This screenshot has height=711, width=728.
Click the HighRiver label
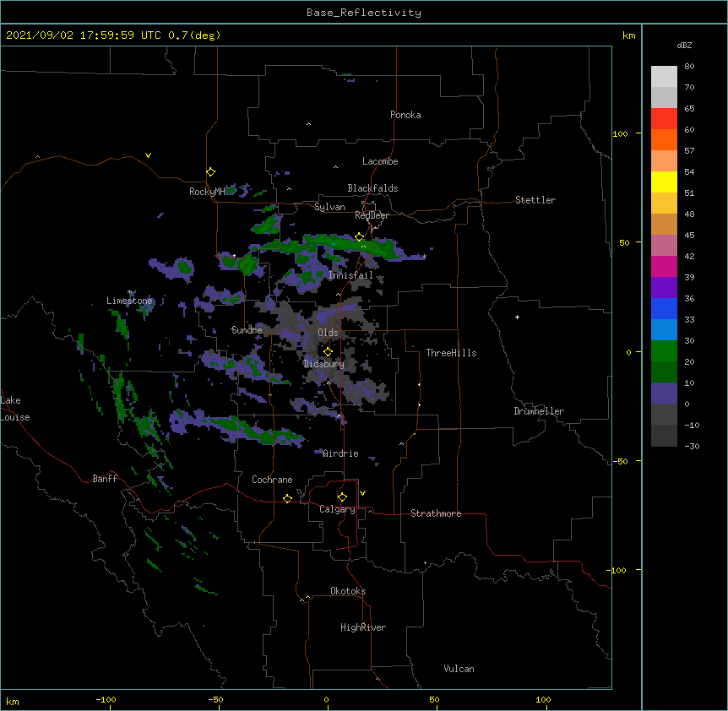[363, 627]
